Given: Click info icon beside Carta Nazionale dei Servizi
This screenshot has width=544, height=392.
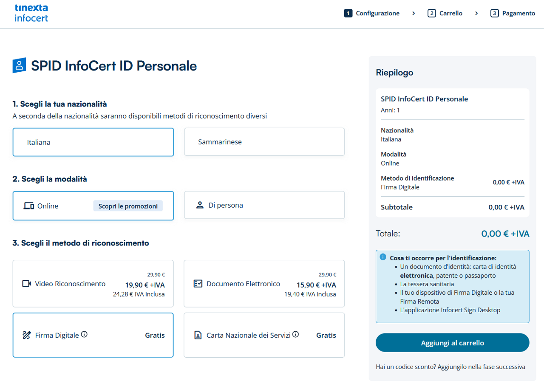Looking at the screenshot, I should (x=295, y=335).
